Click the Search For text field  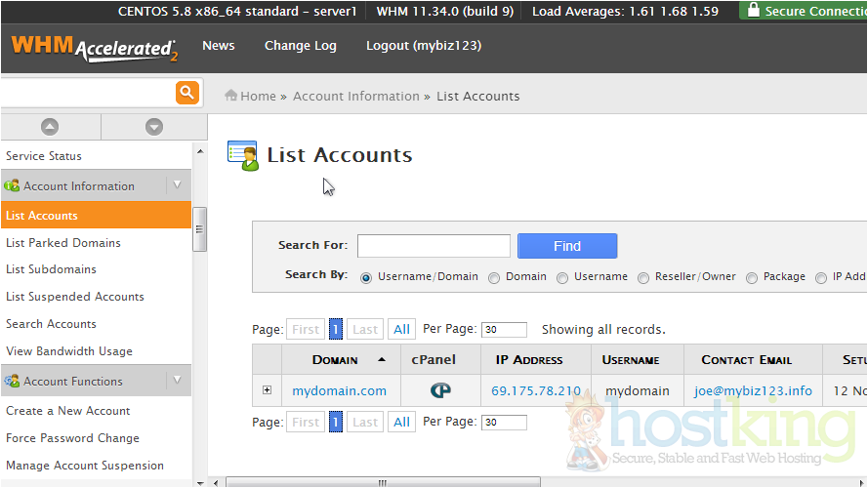click(x=434, y=246)
